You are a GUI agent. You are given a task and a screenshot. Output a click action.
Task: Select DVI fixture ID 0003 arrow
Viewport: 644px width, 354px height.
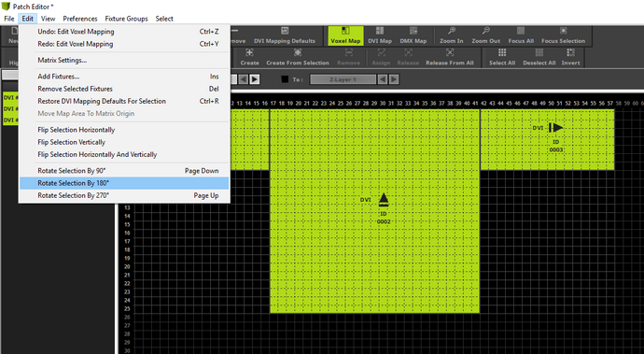(556, 128)
